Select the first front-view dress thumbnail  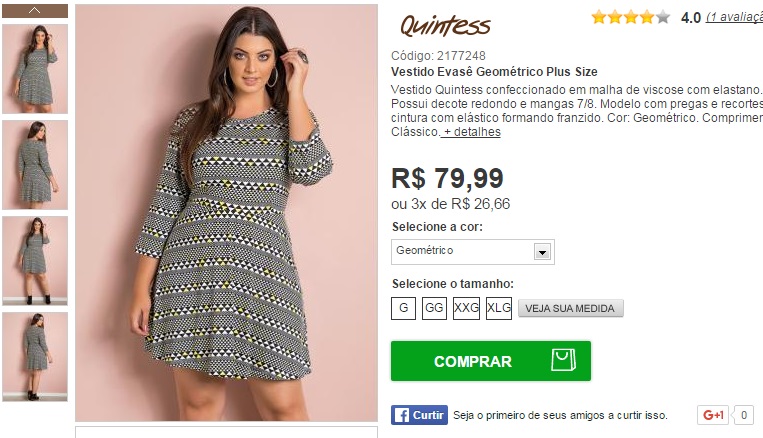tap(35, 69)
